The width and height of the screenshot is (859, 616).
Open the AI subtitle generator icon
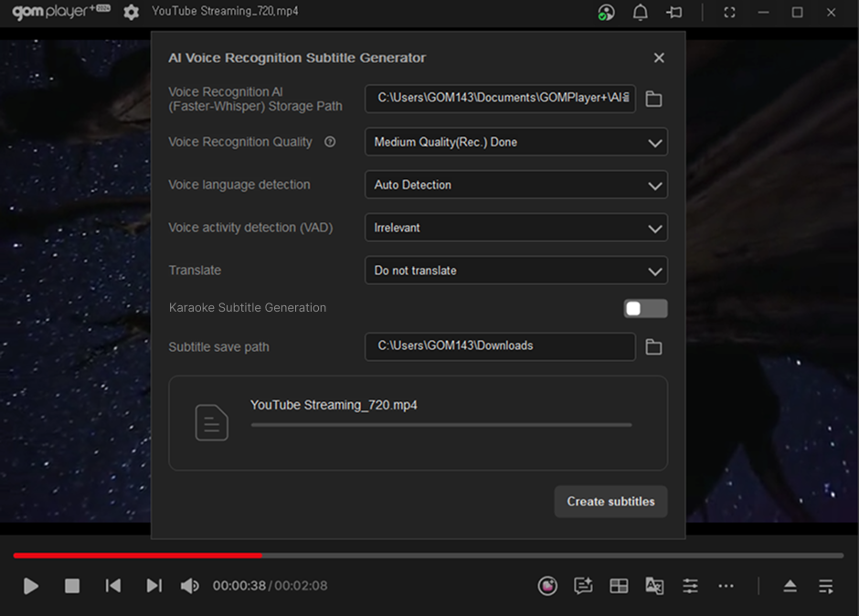point(583,586)
